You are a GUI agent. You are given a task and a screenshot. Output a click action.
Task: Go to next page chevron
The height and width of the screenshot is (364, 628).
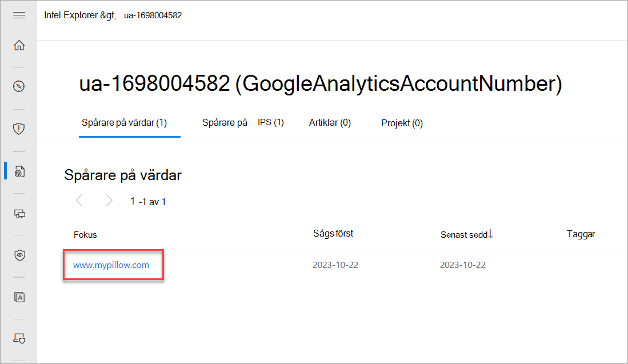click(x=109, y=200)
